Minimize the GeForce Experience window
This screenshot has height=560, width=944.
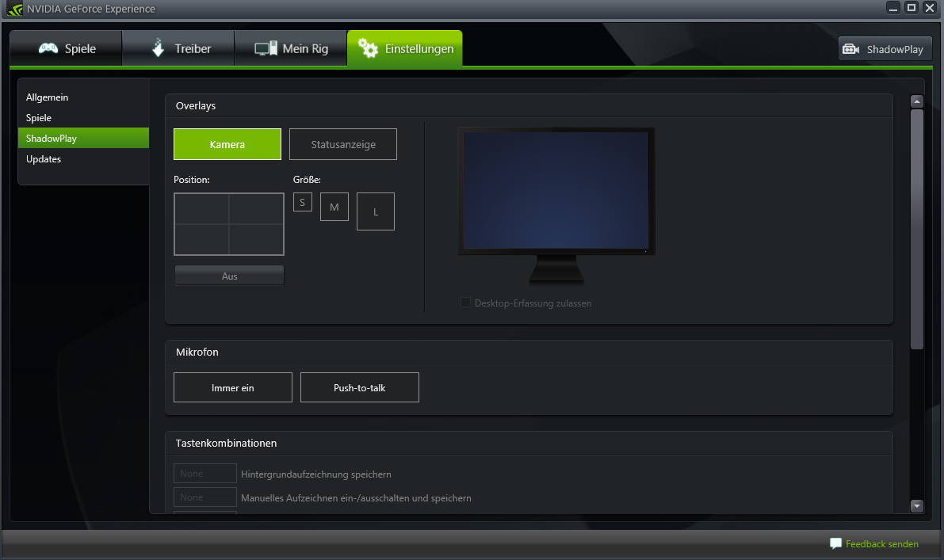point(893,8)
